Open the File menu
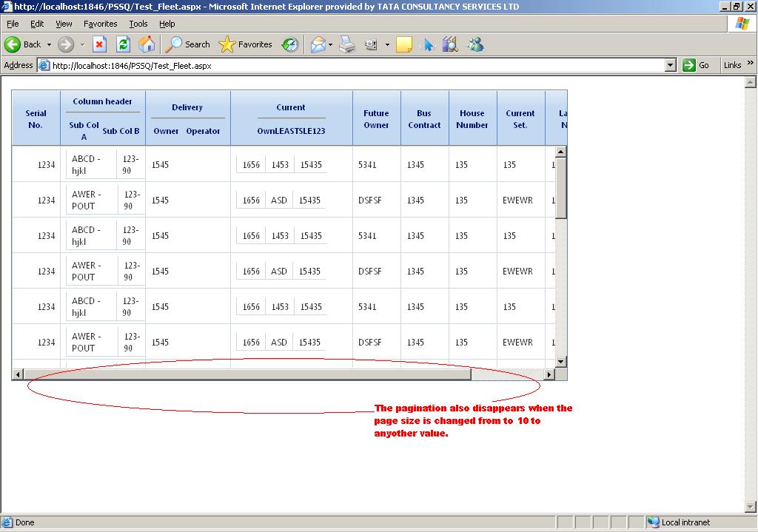 [x=13, y=24]
